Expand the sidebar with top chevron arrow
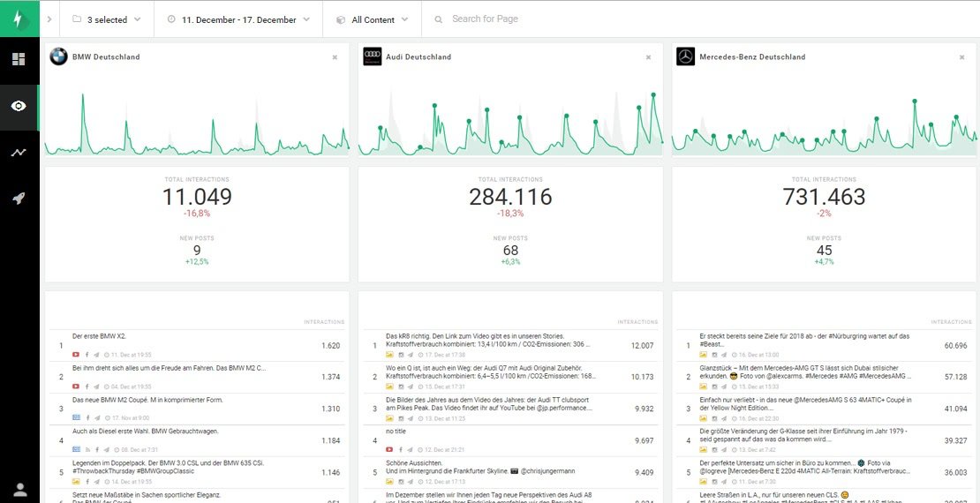 (x=49, y=19)
